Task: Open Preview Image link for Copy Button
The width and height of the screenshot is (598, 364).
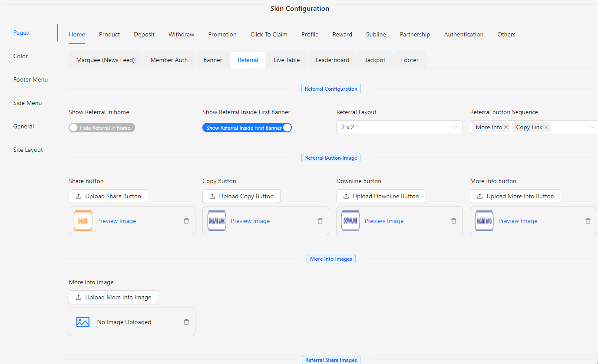Action: click(x=250, y=221)
